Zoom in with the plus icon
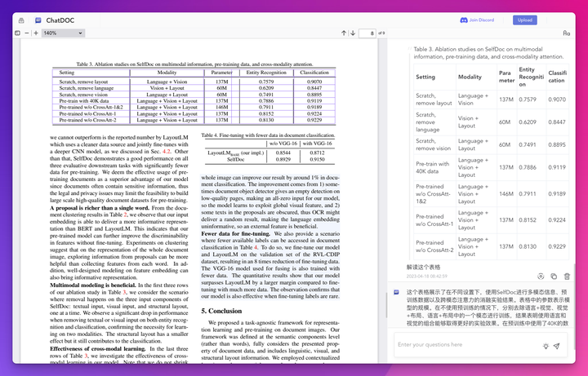Image resolution: width=588 pixels, height=376 pixels. (x=36, y=33)
